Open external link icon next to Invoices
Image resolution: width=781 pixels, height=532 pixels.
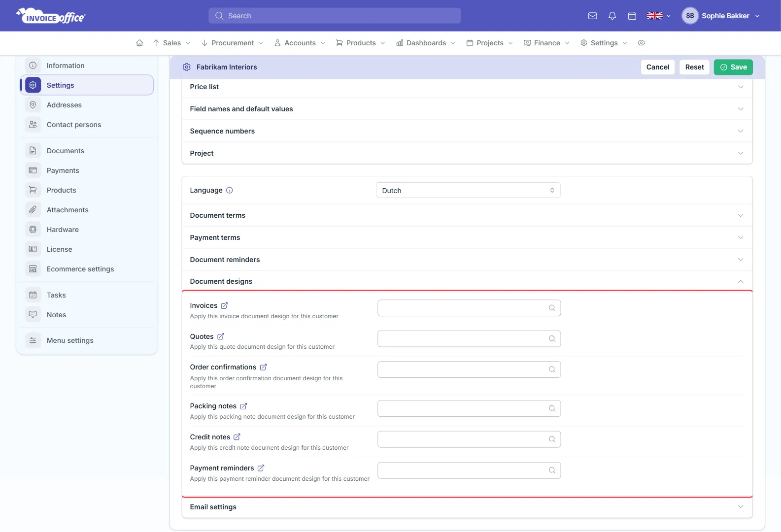224,305
